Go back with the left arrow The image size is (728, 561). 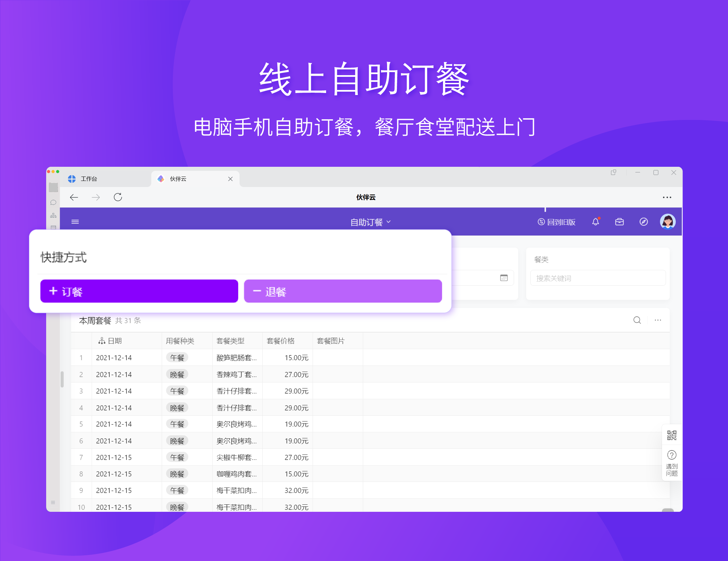click(x=74, y=197)
